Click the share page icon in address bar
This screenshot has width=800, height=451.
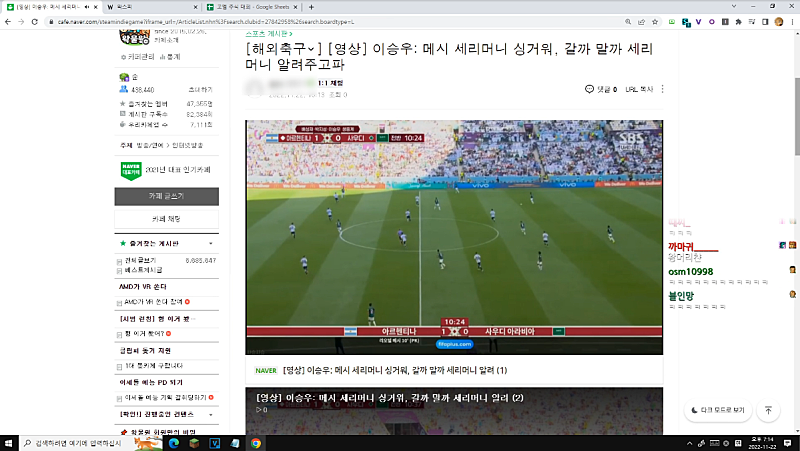point(641,22)
